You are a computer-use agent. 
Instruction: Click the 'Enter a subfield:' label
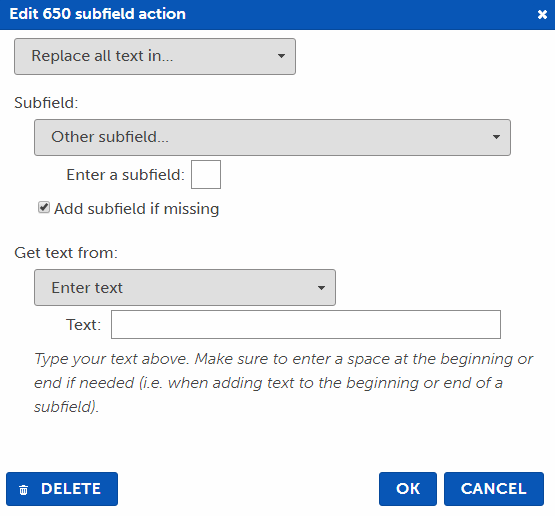[126, 175]
